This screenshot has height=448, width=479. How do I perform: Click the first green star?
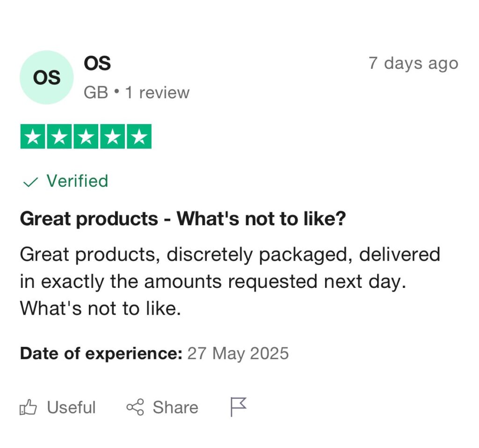(33, 136)
